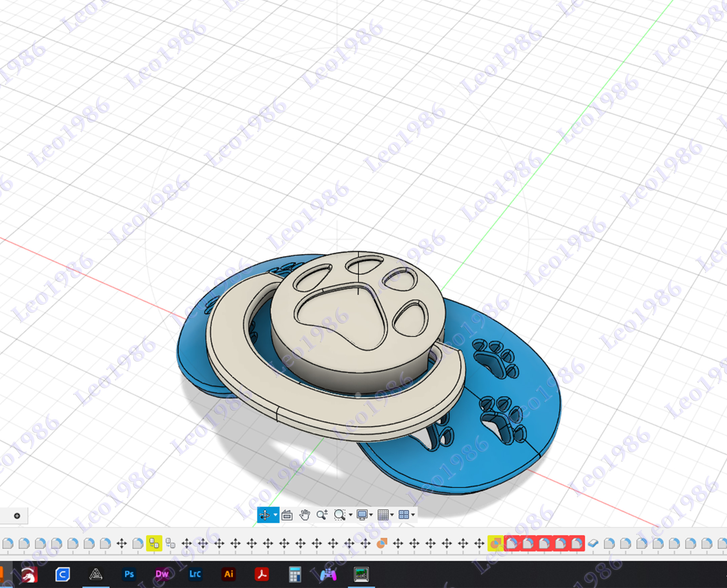Open Display Settings monitor icon

click(x=362, y=515)
